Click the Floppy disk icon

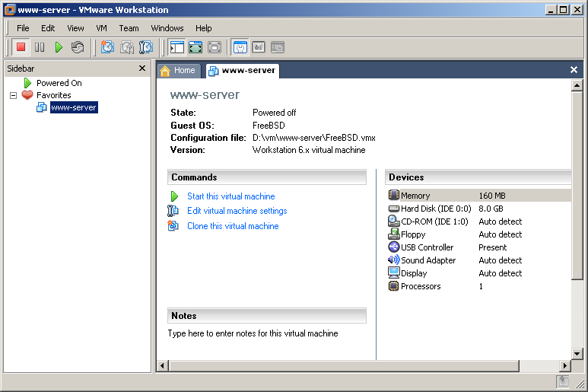(x=393, y=234)
